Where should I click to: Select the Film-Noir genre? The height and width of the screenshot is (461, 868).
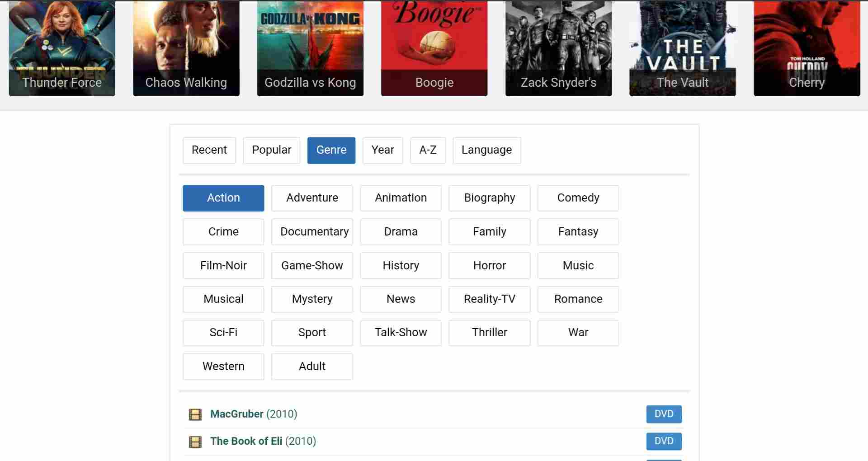(x=223, y=266)
